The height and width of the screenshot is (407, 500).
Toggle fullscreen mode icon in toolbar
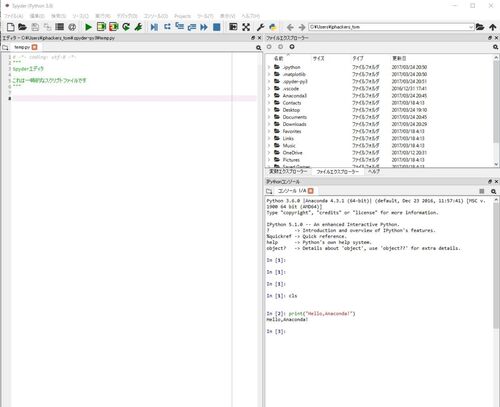pos(246,27)
